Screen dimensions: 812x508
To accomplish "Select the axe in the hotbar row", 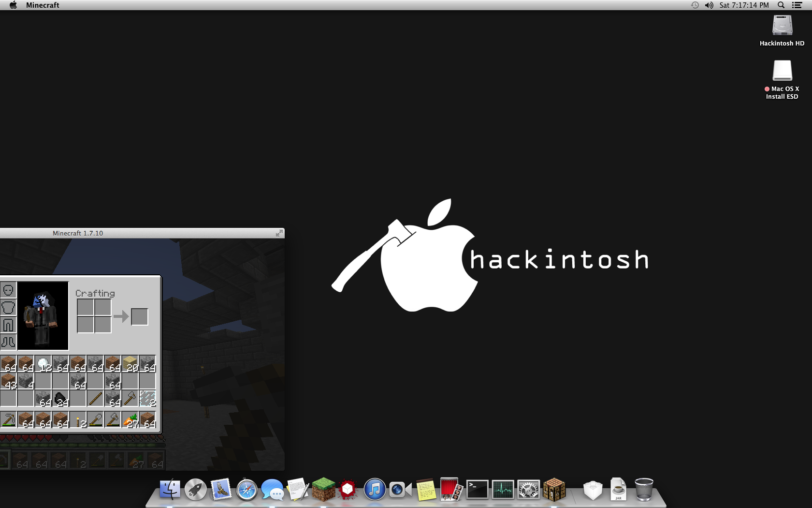I will tap(113, 420).
